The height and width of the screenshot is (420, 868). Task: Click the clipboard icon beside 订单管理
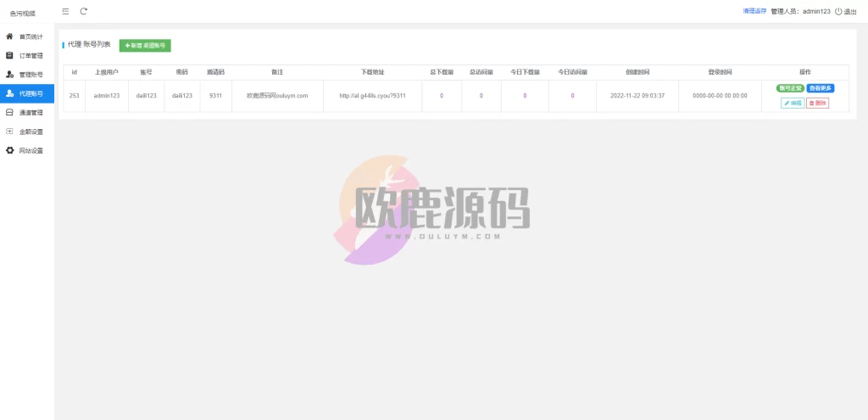click(9, 55)
